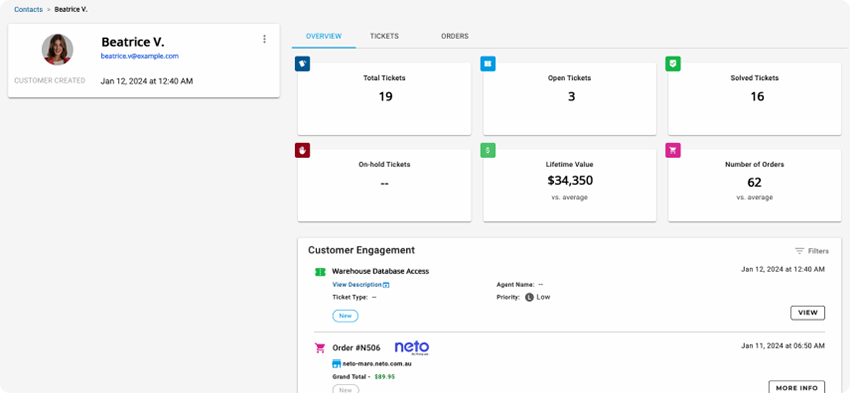
Task: Click the pink cart icon next to Order #N506
Action: 320,348
